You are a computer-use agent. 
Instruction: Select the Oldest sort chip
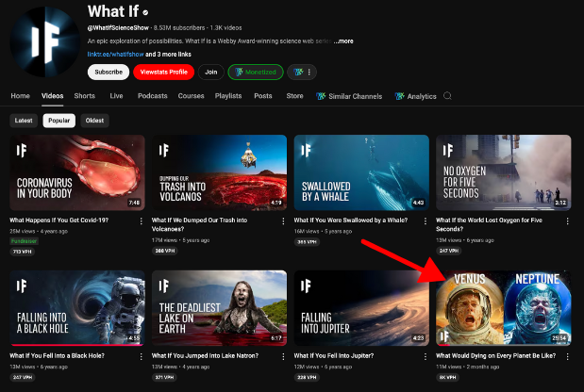(x=94, y=121)
